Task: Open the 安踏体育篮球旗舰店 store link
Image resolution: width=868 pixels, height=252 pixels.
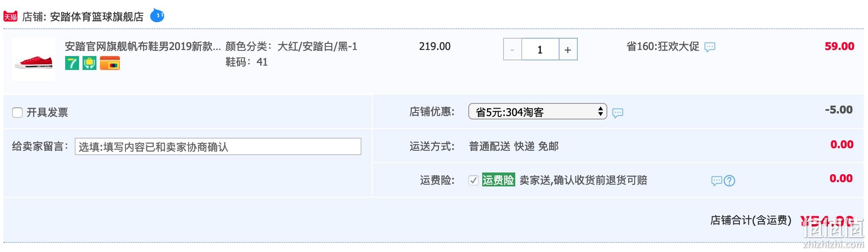Action: point(97,17)
